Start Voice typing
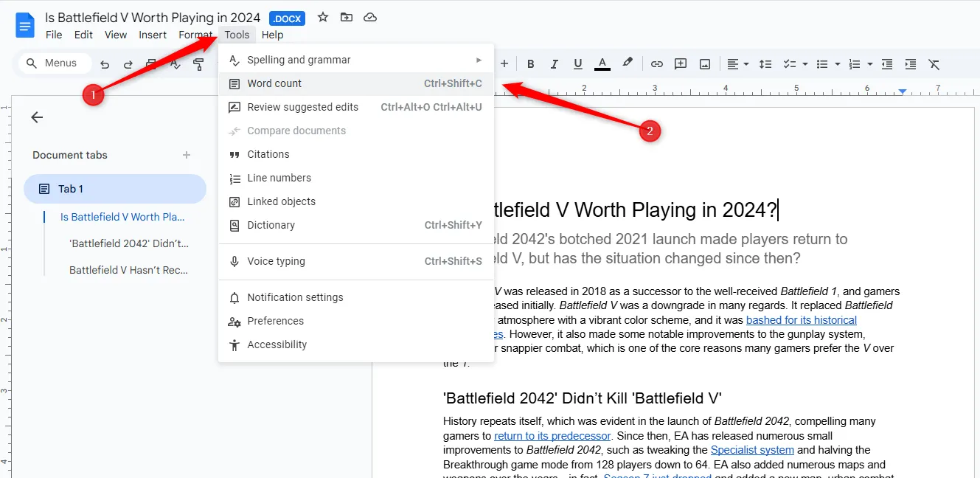This screenshot has height=478, width=980. click(x=356, y=261)
